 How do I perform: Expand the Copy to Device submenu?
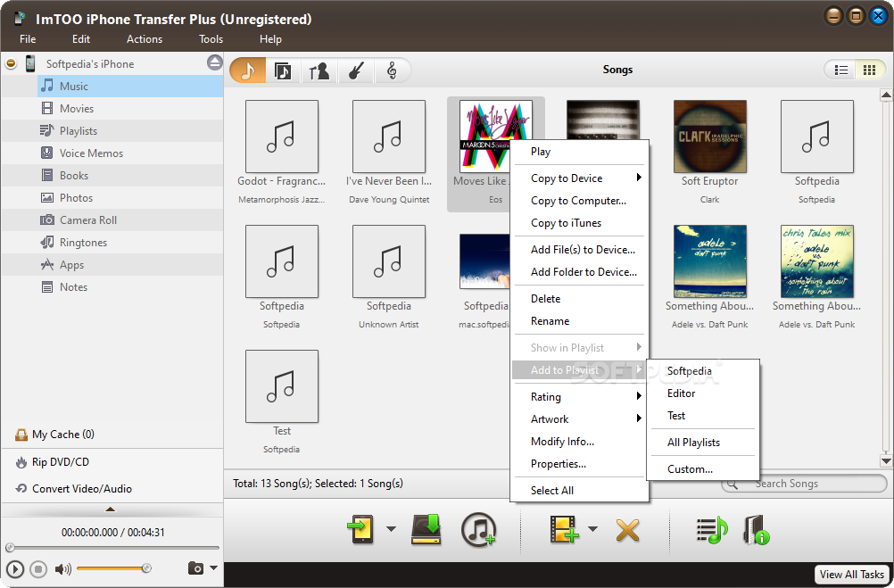click(x=579, y=178)
